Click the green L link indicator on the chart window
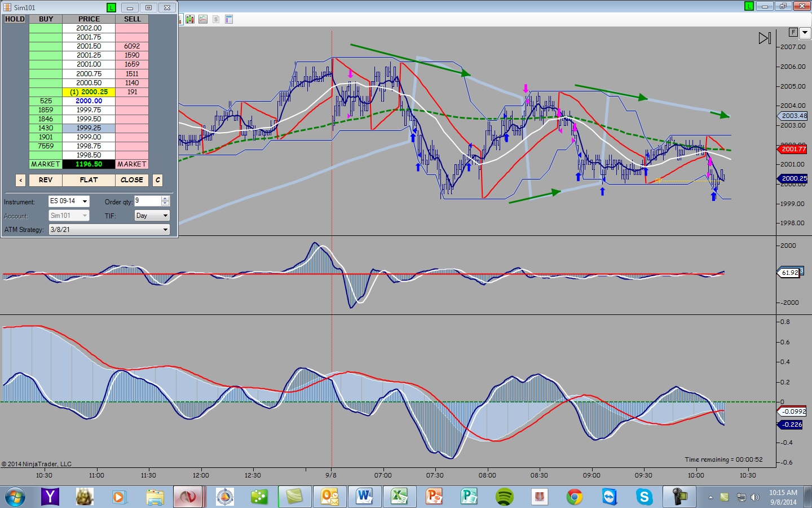This screenshot has height=508, width=812. pyautogui.click(x=749, y=6)
